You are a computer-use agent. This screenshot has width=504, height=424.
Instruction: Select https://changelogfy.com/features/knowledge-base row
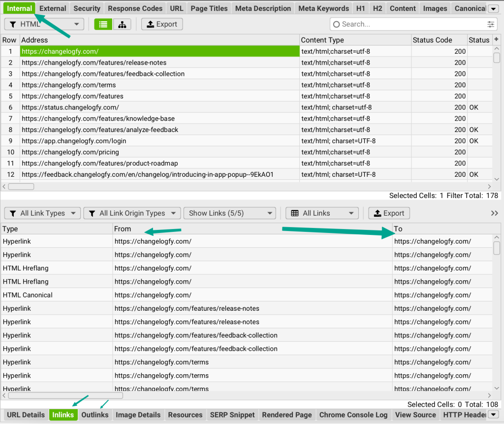click(160, 119)
